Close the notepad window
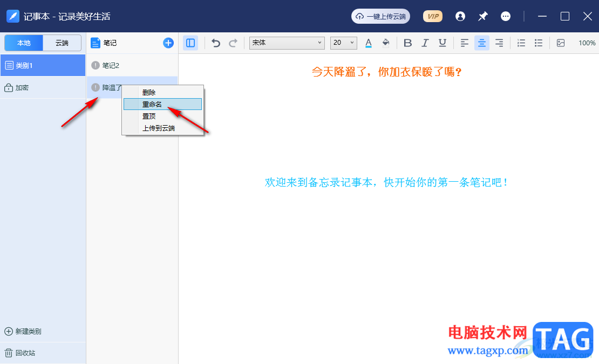599x364 pixels. [x=588, y=16]
